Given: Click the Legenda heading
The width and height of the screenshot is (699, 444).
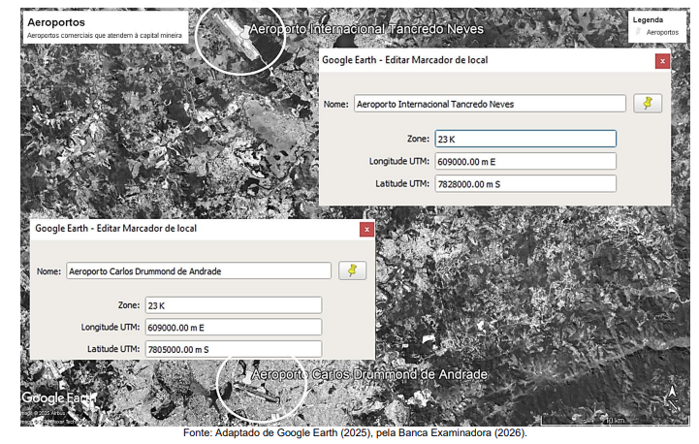Looking at the screenshot, I should click(648, 20).
